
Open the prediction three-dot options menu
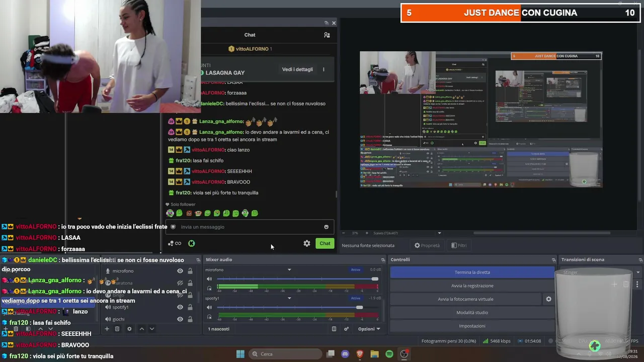click(x=324, y=69)
